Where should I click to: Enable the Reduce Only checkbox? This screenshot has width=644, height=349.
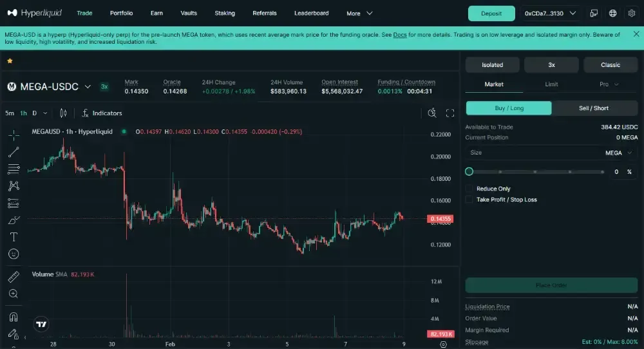[x=469, y=189]
